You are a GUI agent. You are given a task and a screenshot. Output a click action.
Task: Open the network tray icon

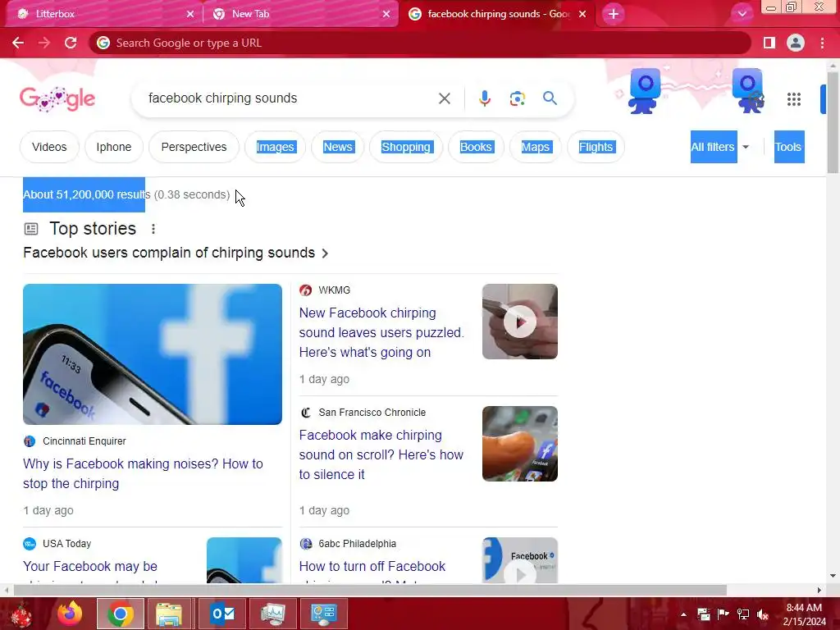coord(743,614)
